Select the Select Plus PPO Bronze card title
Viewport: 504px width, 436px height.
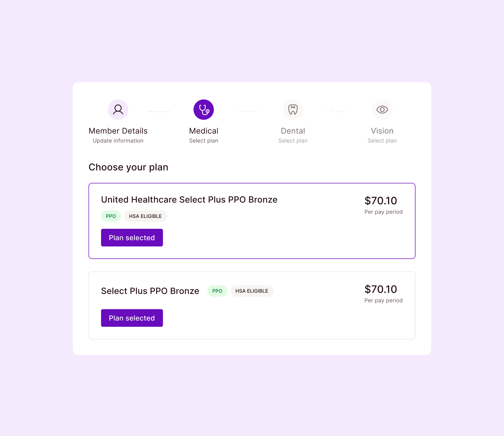coord(150,291)
